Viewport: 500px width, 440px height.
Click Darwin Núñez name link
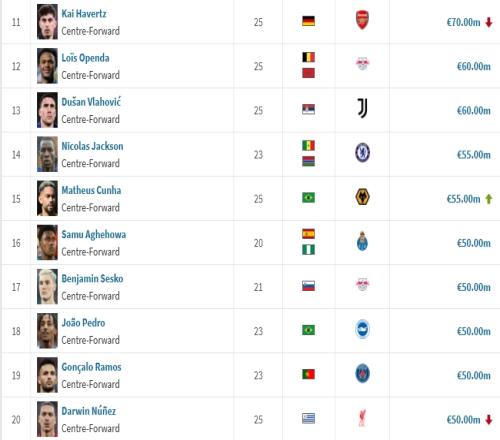tap(89, 411)
